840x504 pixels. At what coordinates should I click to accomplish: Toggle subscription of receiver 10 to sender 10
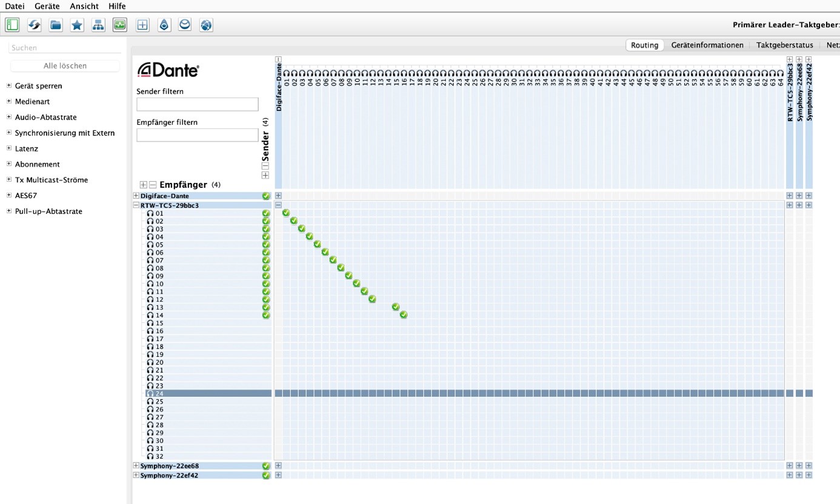(357, 283)
